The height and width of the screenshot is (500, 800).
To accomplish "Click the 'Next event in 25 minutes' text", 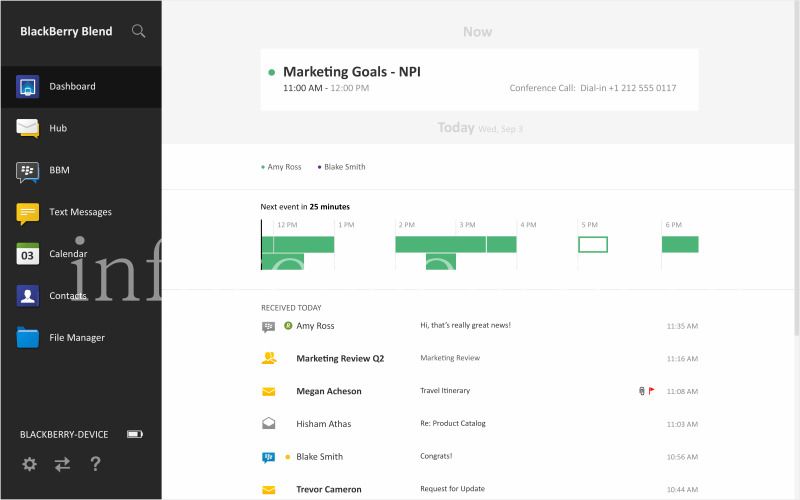I will coord(305,207).
